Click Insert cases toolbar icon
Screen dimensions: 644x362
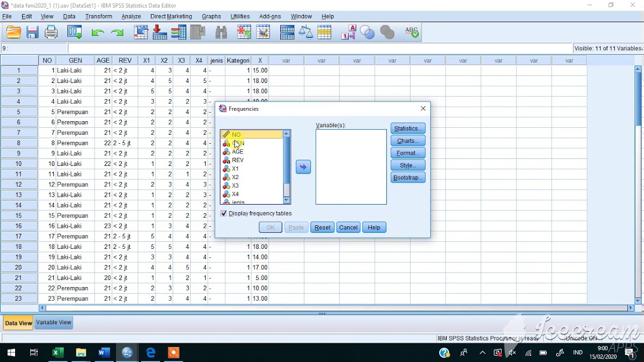coord(244,33)
